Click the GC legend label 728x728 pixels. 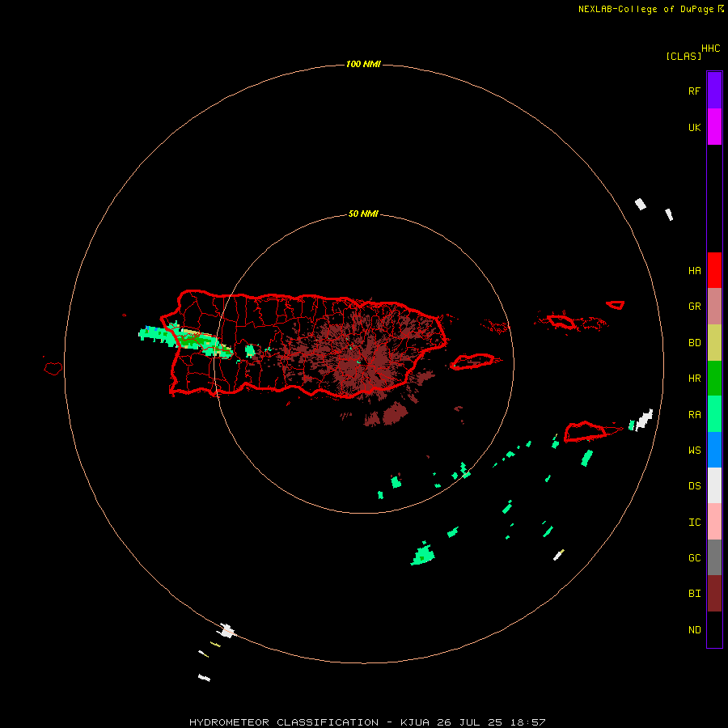[694, 558]
